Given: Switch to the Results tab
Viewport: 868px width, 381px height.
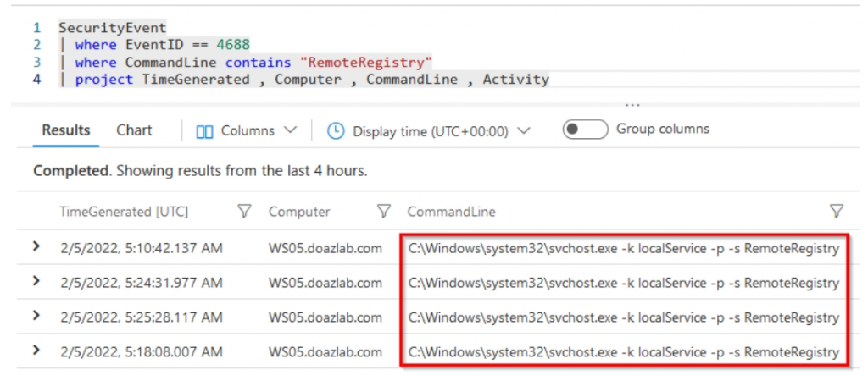Looking at the screenshot, I should 66,130.
